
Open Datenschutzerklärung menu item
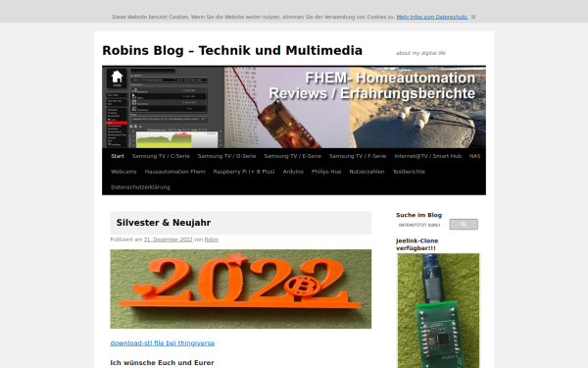[140, 187]
